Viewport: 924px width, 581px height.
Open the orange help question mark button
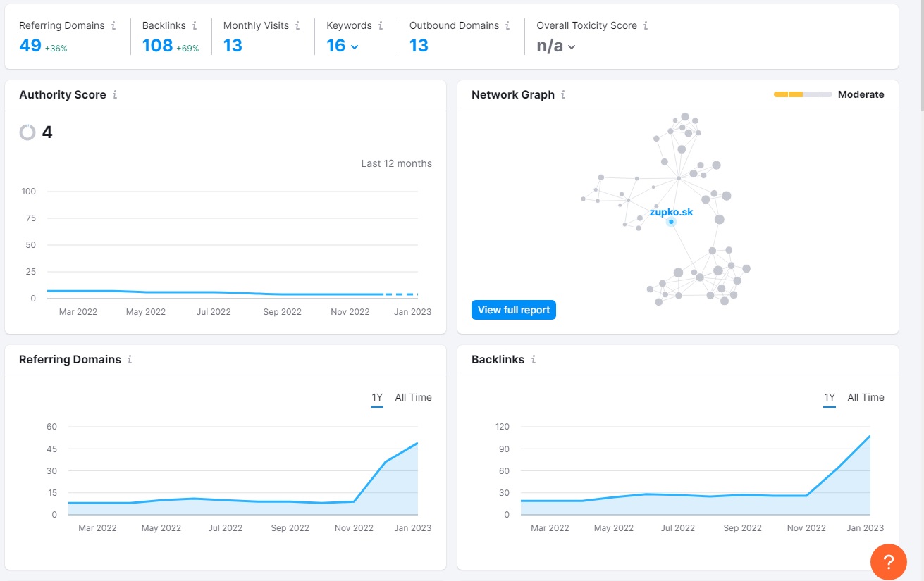(889, 561)
